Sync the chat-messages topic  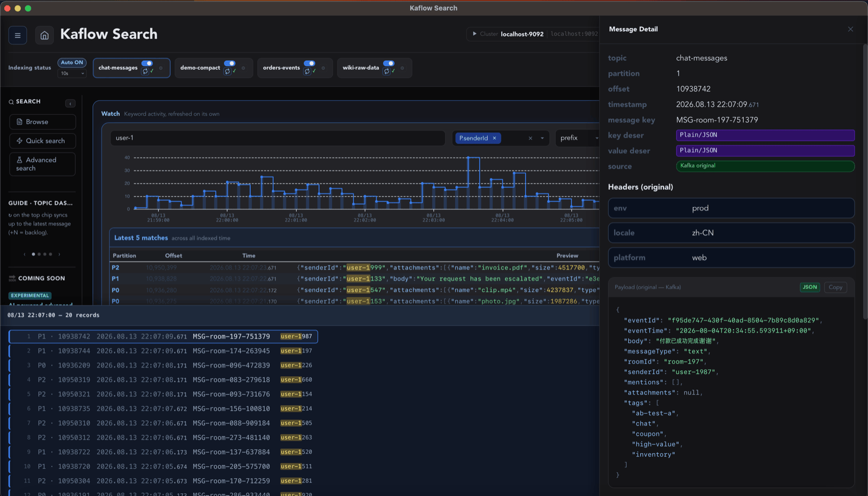click(x=145, y=71)
